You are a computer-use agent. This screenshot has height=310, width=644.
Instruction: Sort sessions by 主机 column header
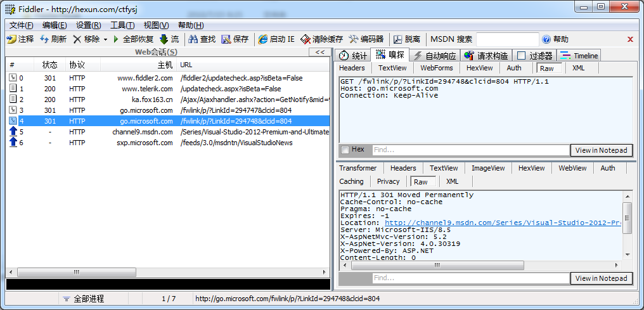coord(138,65)
